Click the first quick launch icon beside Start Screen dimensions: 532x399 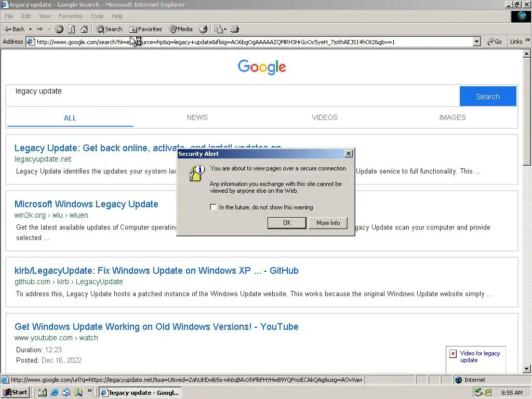click(43, 392)
